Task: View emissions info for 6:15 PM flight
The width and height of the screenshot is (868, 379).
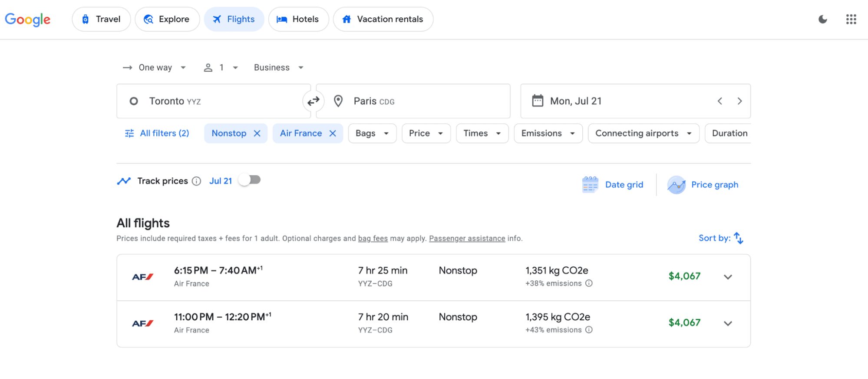Action: 589,283
